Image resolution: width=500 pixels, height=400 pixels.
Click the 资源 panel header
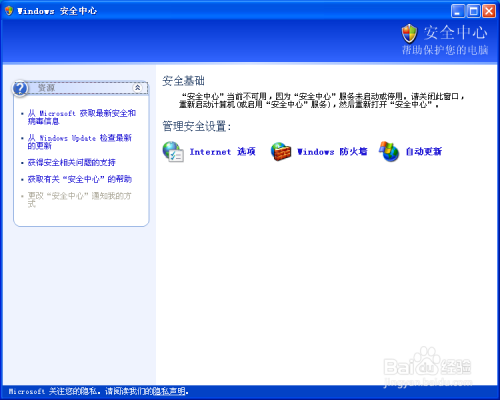point(81,88)
